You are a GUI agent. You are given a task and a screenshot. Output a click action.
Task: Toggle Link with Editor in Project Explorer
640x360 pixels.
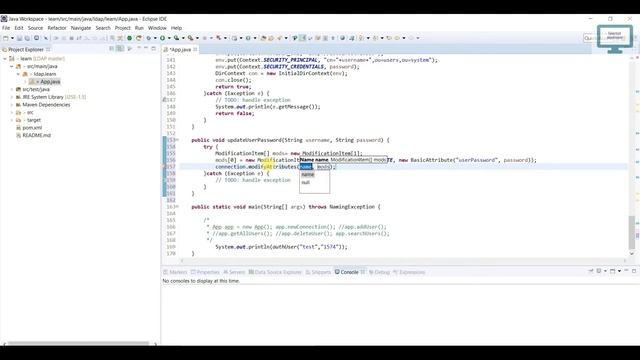point(120,49)
